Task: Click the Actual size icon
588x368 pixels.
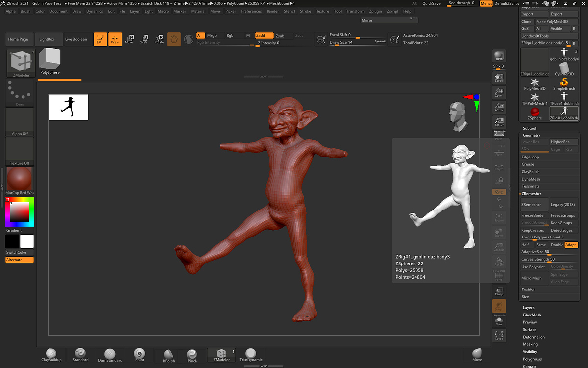Action: (x=499, y=107)
